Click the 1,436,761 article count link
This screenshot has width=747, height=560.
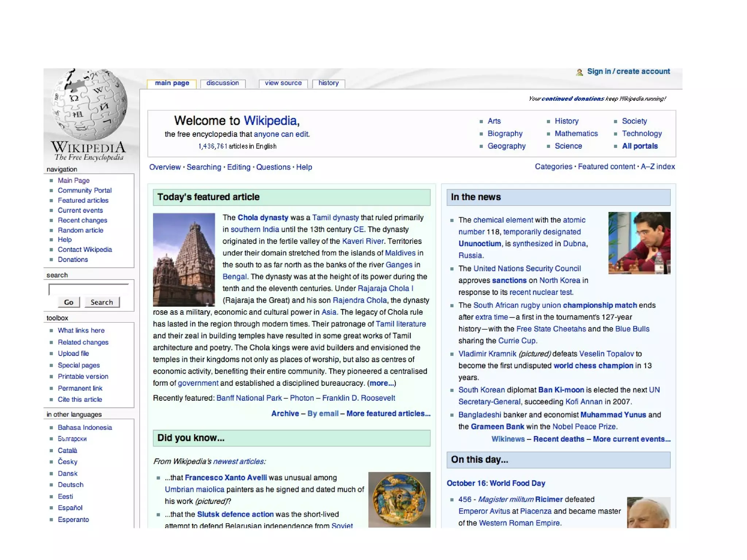(x=213, y=146)
